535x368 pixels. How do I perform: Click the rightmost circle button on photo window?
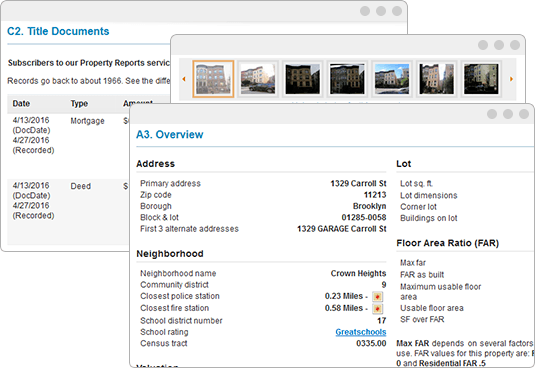pyautogui.click(x=515, y=45)
